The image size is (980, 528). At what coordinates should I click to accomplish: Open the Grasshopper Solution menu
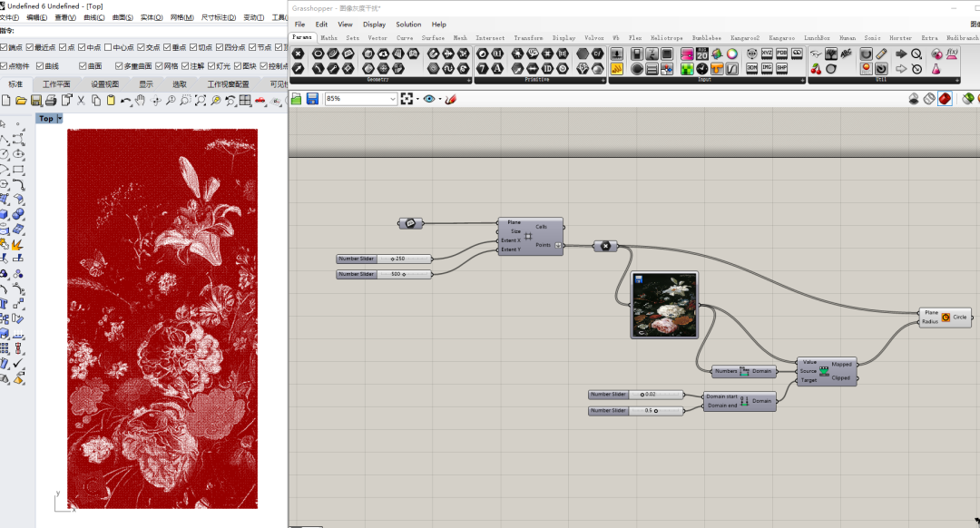(x=408, y=24)
